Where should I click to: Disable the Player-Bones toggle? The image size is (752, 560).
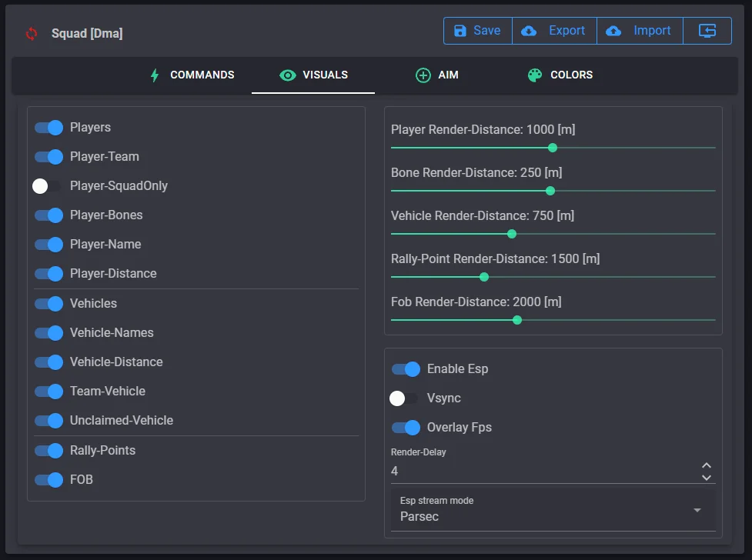(x=48, y=215)
